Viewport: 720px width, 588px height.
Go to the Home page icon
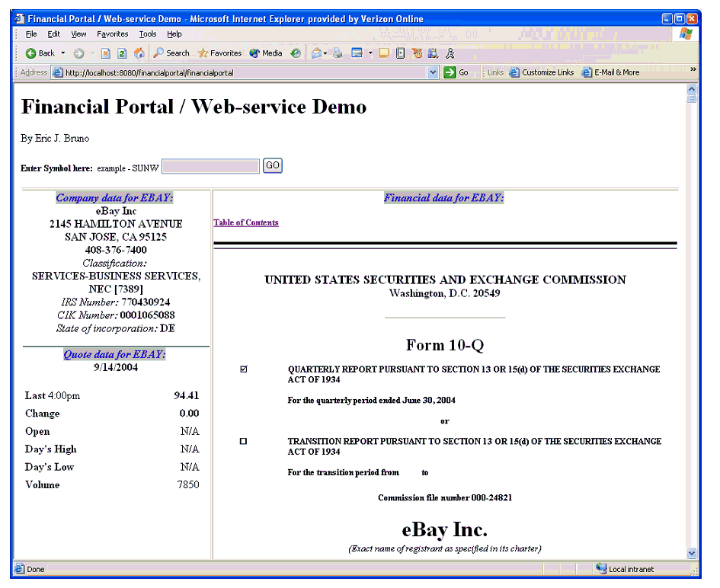(x=139, y=53)
